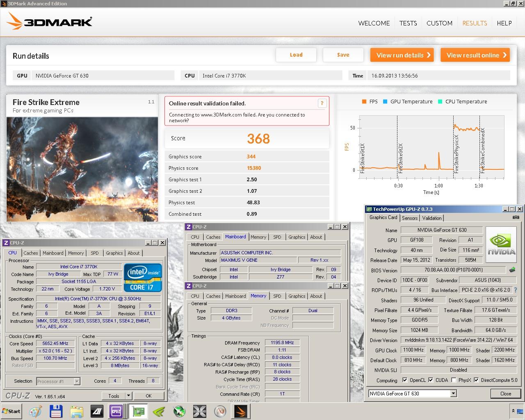
Task: Click the Z icon in Mainboard CPU-Z title bar
Action: click(x=189, y=227)
